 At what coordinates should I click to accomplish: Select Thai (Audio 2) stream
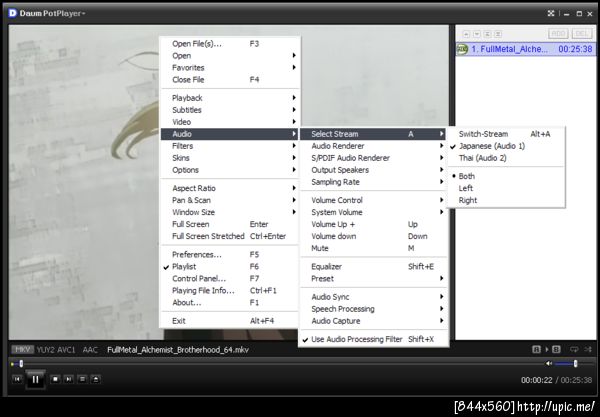coord(506,158)
